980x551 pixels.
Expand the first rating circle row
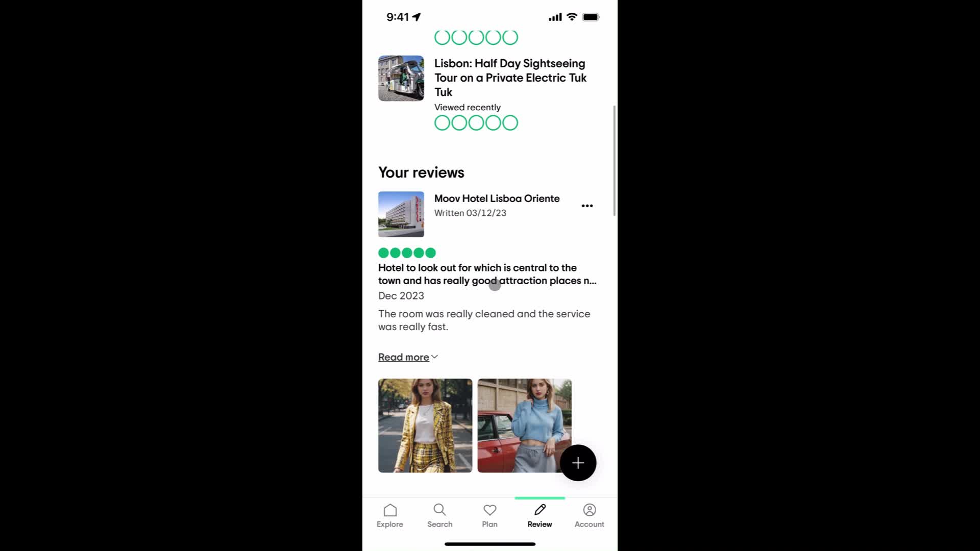476,37
